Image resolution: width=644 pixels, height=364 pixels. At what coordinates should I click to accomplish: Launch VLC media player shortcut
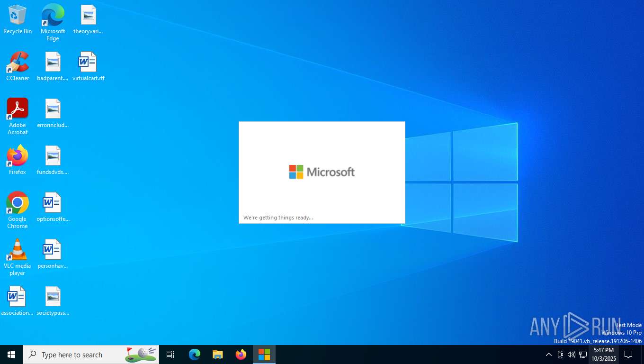[x=18, y=257]
